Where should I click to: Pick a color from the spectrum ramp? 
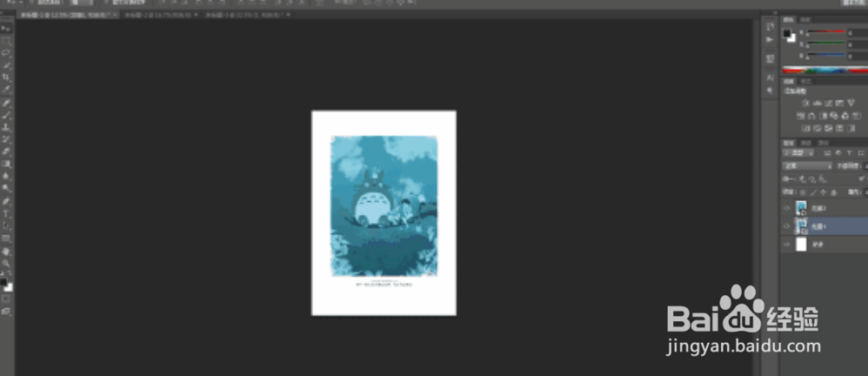[x=825, y=70]
